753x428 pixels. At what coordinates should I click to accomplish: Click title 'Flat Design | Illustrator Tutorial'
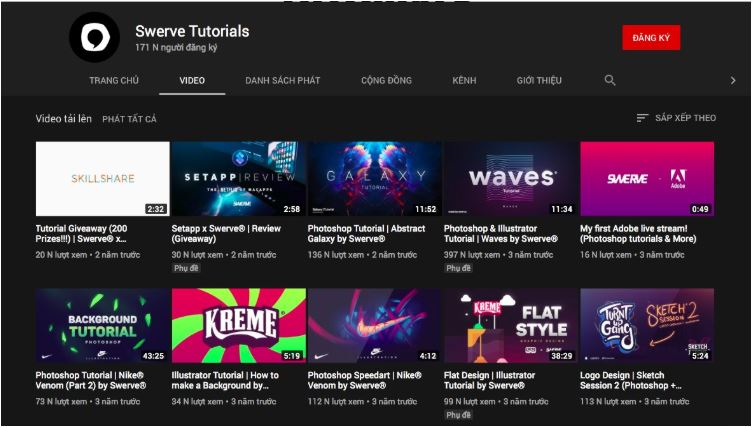tap(489, 380)
